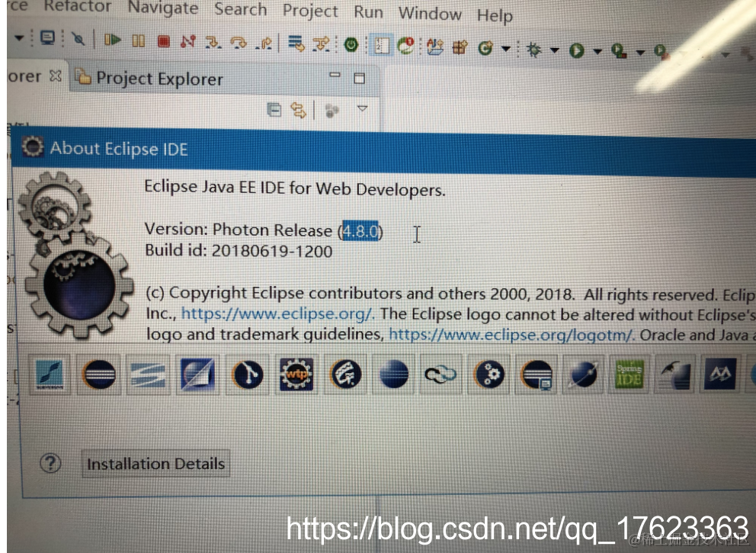The width and height of the screenshot is (756, 553).
Task: Click the Build id 20180619-1200 text
Action: coord(239,251)
